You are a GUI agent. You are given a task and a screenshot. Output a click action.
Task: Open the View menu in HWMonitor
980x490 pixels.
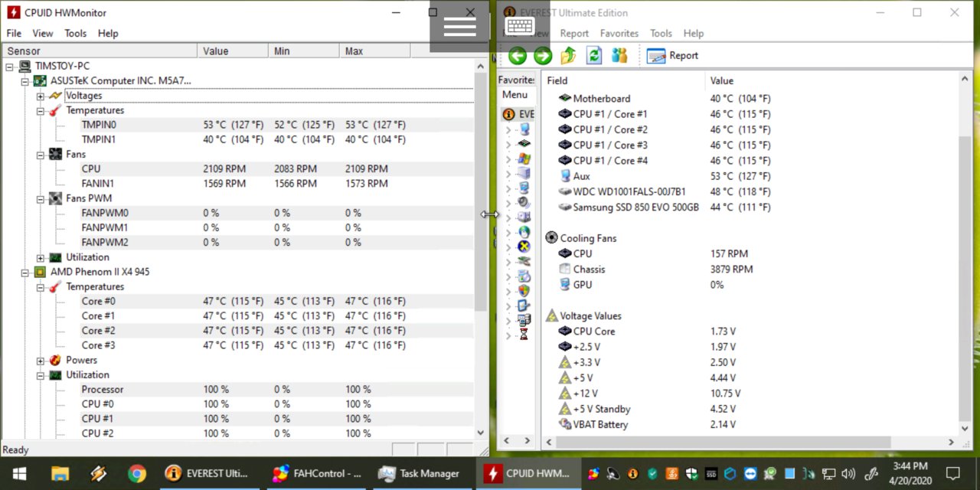[42, 33]
